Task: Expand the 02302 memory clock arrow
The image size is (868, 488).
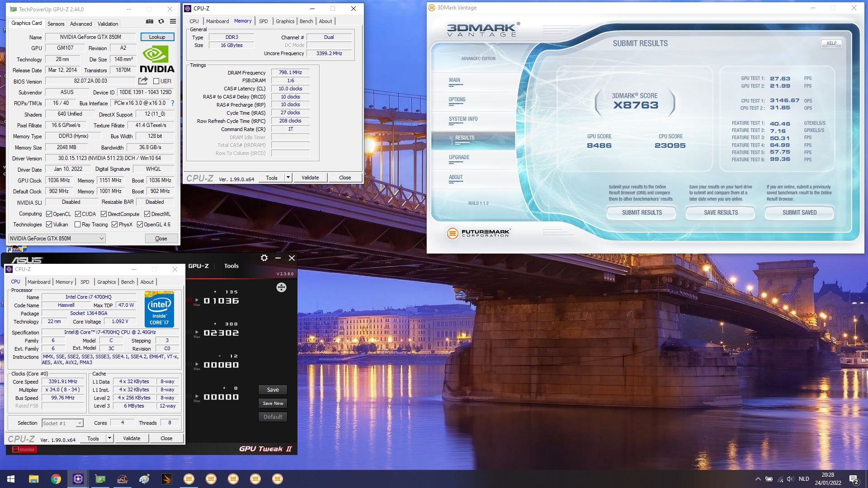Action: tap(197, 332)
